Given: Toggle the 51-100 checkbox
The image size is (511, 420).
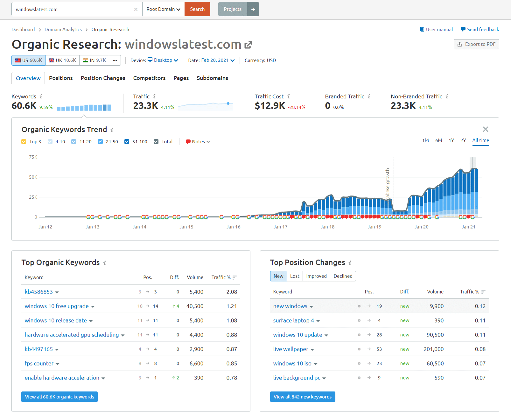Looking at the screenshot, I should click(x=127, y=142).
